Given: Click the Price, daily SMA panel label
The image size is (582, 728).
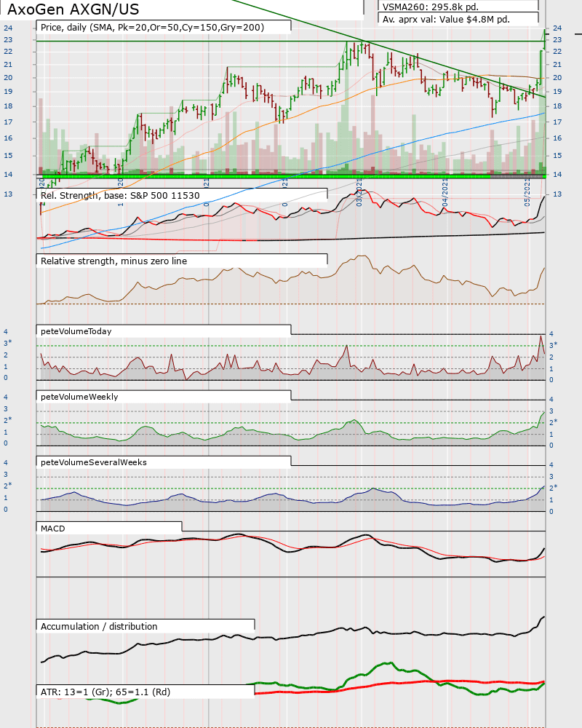Looking at the screenshot, I should [152, 27].
